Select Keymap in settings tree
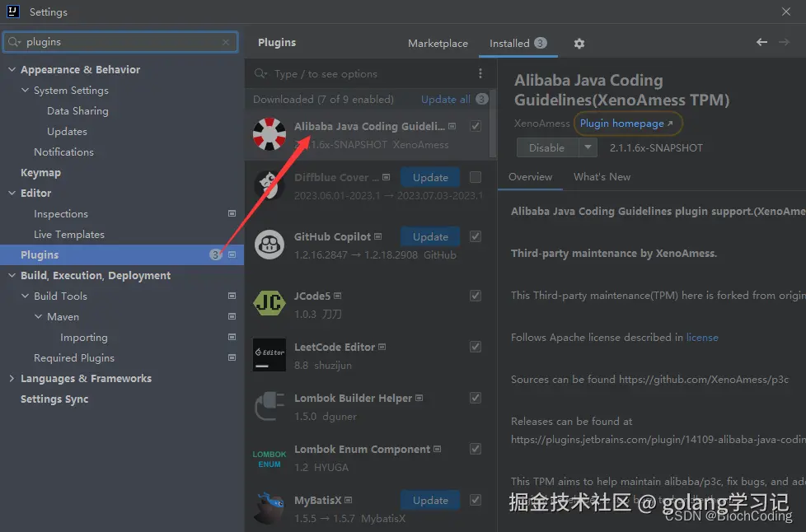The image size is (806, 532). [x=40, y=173]
